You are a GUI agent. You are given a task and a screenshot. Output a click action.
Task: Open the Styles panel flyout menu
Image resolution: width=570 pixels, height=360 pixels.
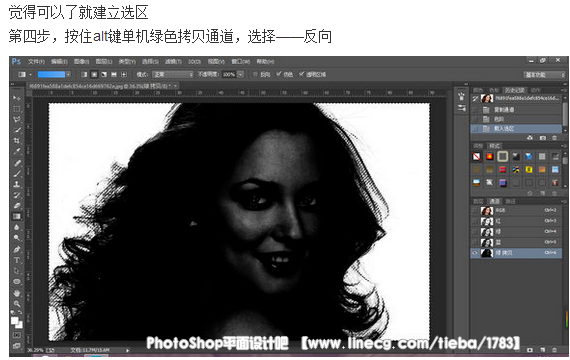565,145
